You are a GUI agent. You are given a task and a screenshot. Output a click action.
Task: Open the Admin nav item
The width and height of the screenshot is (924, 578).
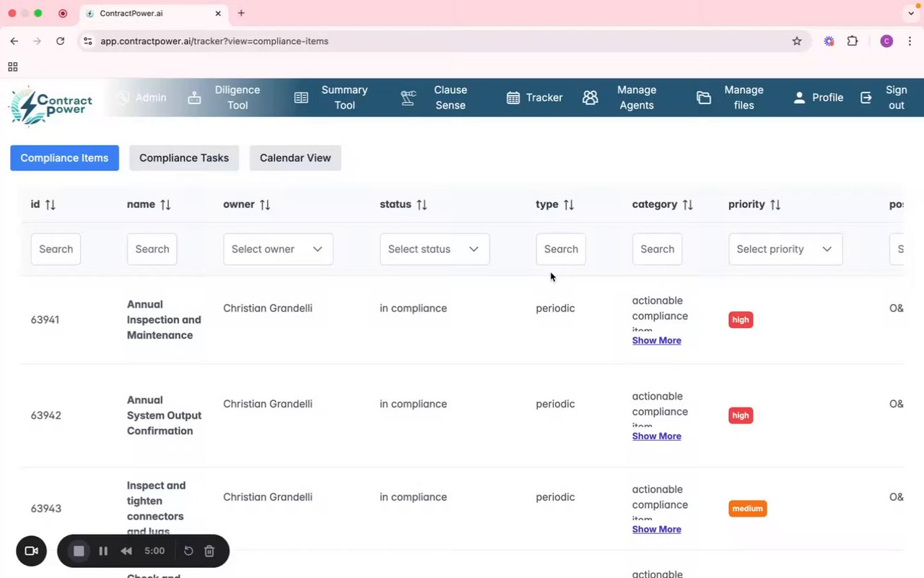pyautogui.click(x=142, y=98)
